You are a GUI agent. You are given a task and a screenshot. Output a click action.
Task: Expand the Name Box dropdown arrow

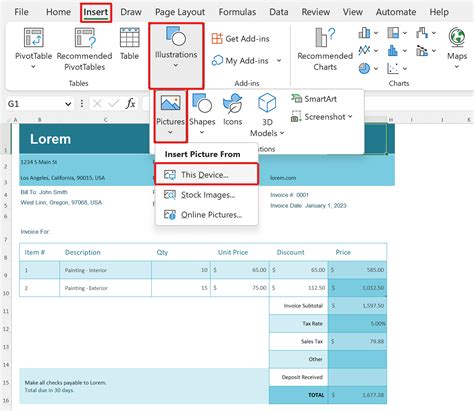(x=68, y=104)
